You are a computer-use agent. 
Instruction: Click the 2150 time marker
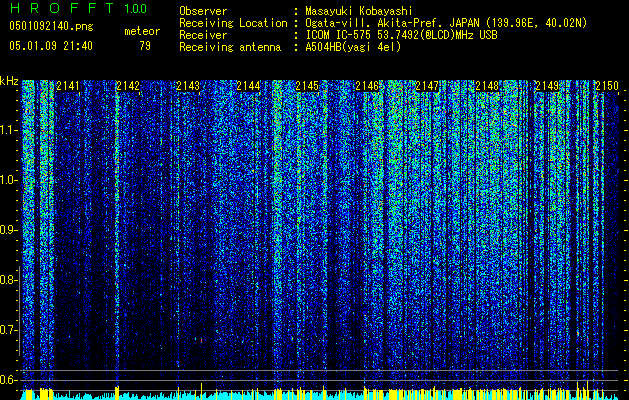coord(607,86)
